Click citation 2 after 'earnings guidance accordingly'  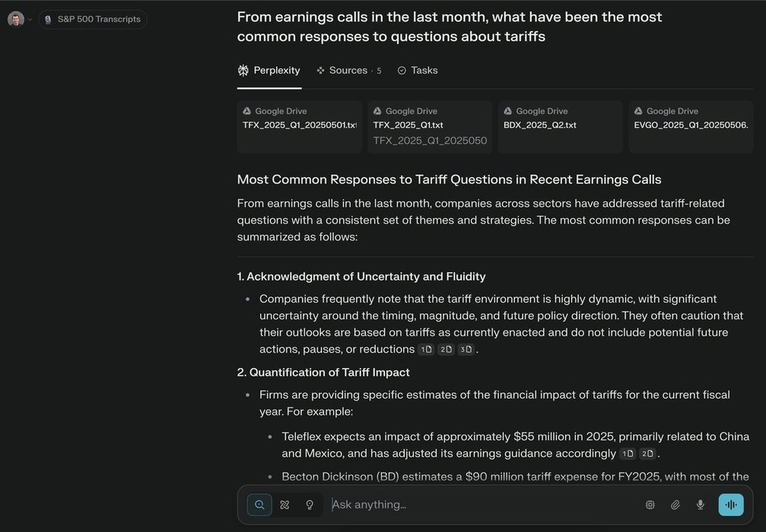[647, 454]
